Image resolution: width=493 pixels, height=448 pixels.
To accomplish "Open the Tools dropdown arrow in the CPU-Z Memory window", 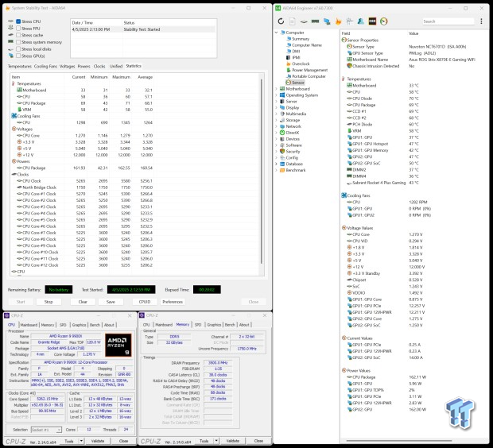I will [x=216, y=441].
